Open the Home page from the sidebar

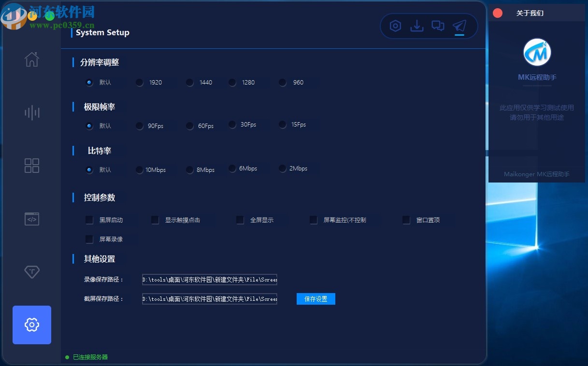point(31,59)
